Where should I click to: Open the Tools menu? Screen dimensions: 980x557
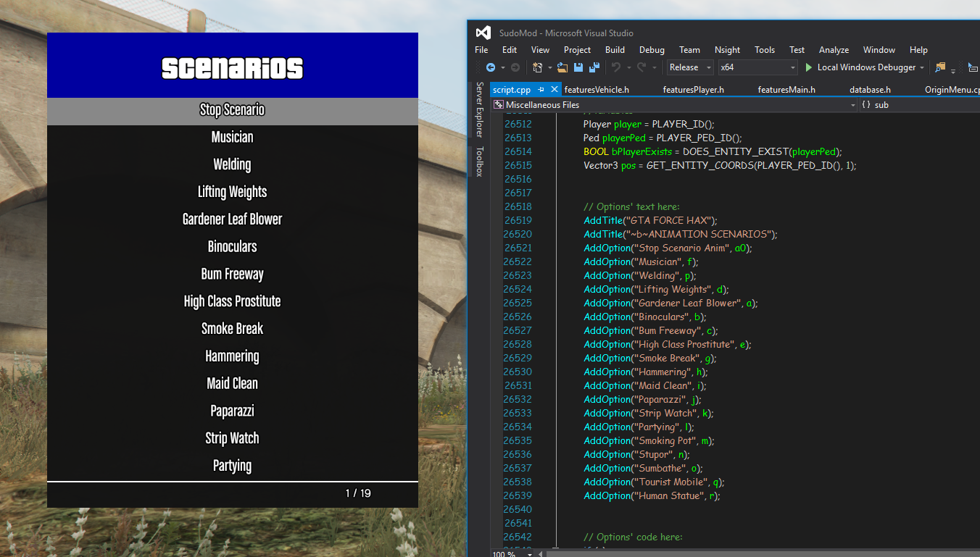[x=765, y=50]
